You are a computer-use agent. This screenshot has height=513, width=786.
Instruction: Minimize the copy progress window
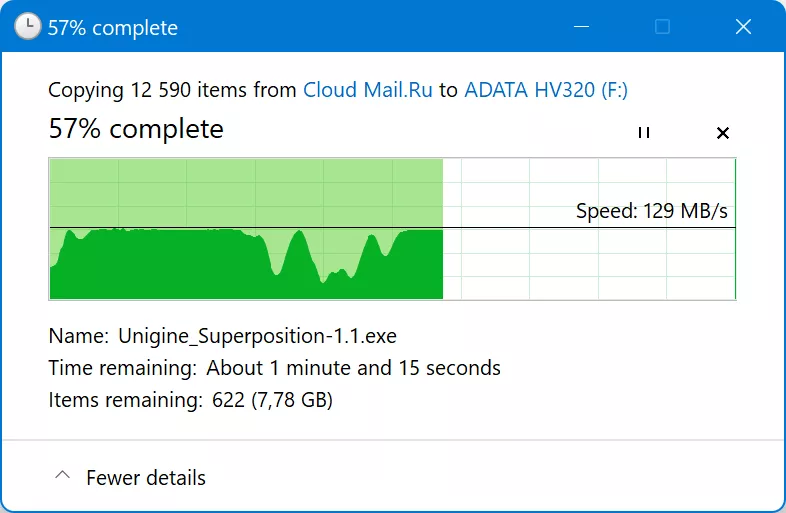tap(581, 26)
